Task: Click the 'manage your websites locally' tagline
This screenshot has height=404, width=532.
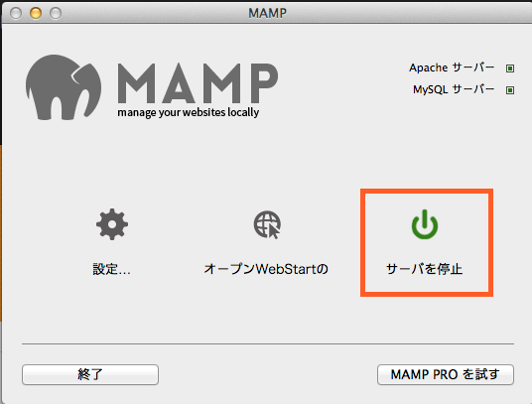Action: tap(189, 112)
